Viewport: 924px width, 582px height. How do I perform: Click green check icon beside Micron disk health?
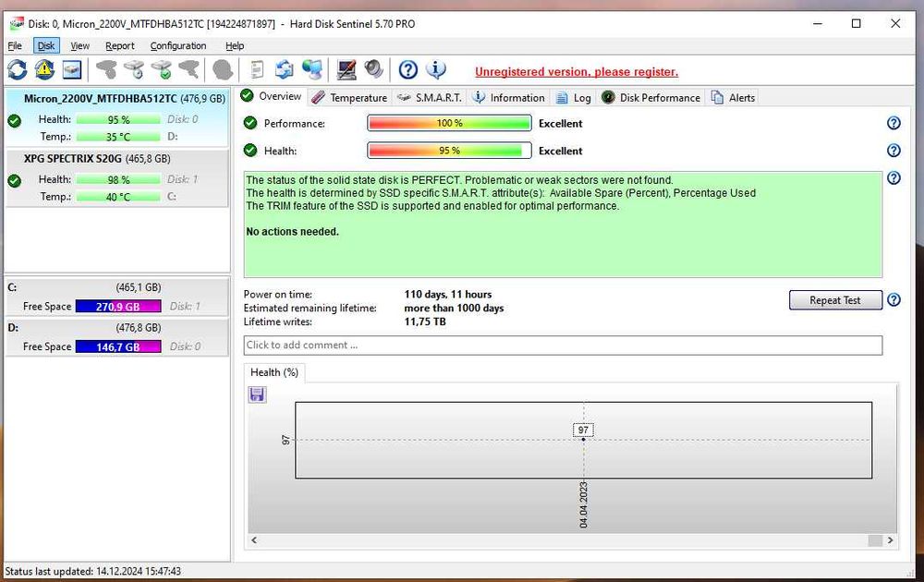click(x=14, y=121)
